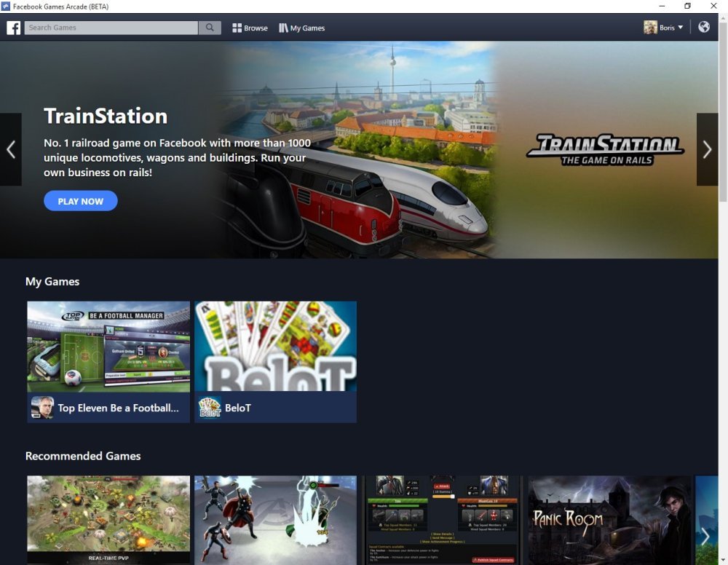Click the TrainStation game on rails logo
The height and width of the screenshot is (565, 728).
pyautogui.click(x=605, y=149)
